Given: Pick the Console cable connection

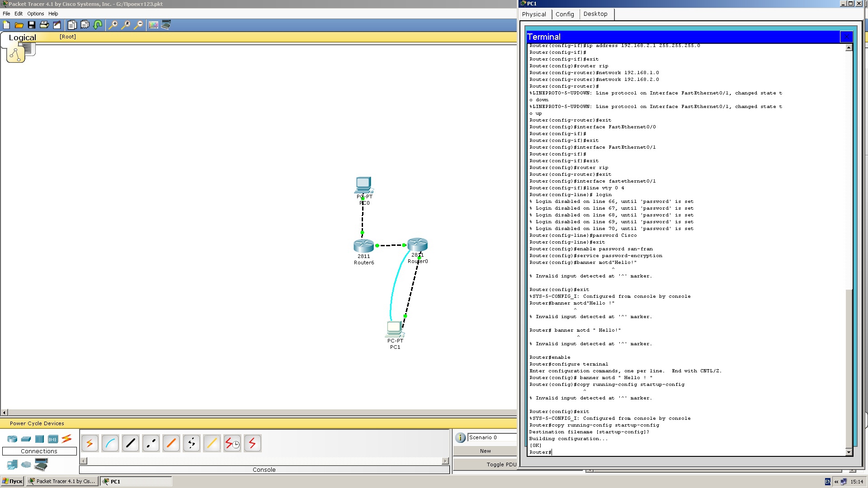Looking at the screenshot, I should [x=110, y=443].
